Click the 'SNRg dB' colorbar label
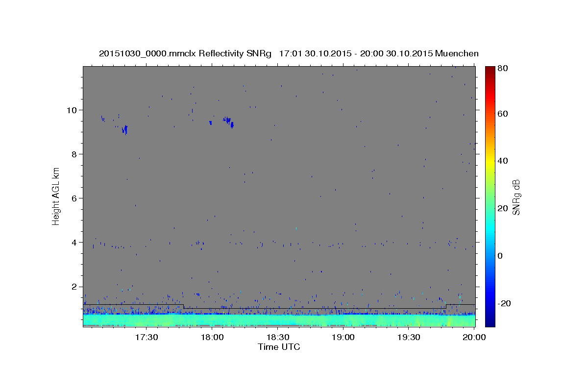 (515, 197)
